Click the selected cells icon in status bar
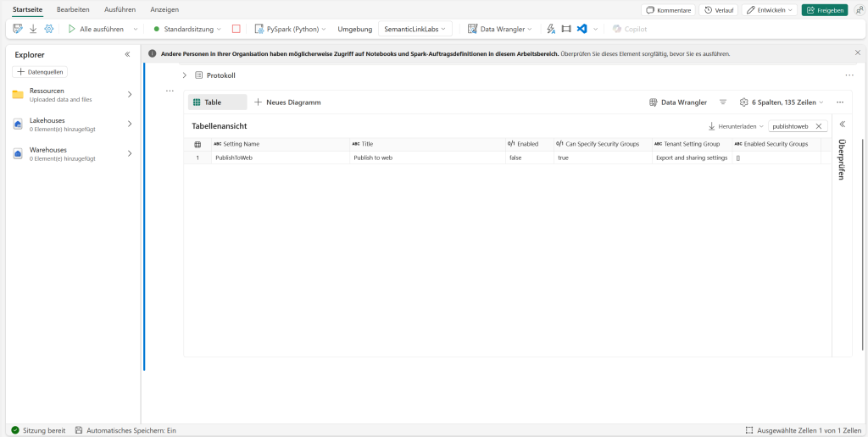868x437 pixels. tap(749, 430)
